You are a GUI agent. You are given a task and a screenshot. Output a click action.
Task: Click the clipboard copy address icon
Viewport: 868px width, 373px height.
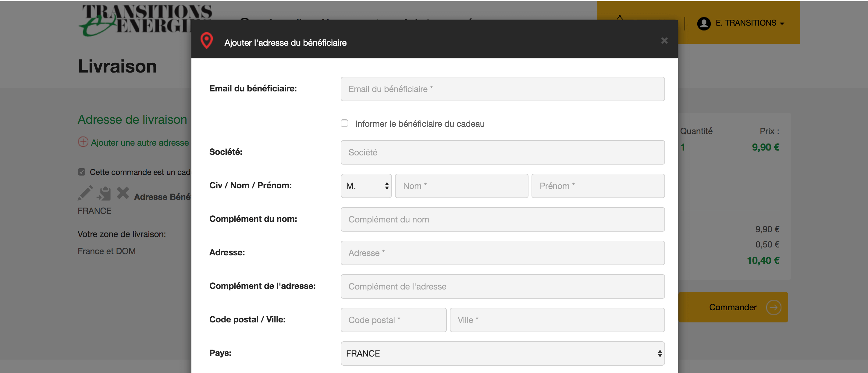104,194
